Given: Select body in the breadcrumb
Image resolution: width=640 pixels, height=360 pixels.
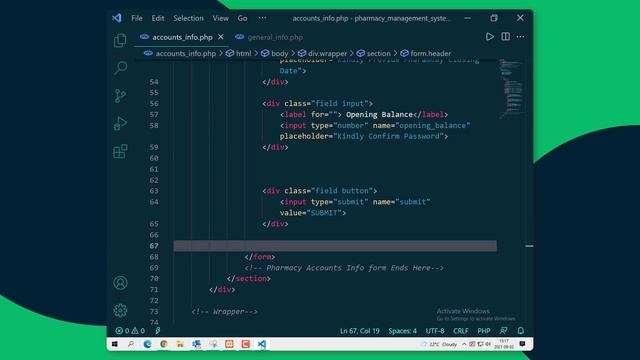Looking at the screenshot, I should click(279, 53).
